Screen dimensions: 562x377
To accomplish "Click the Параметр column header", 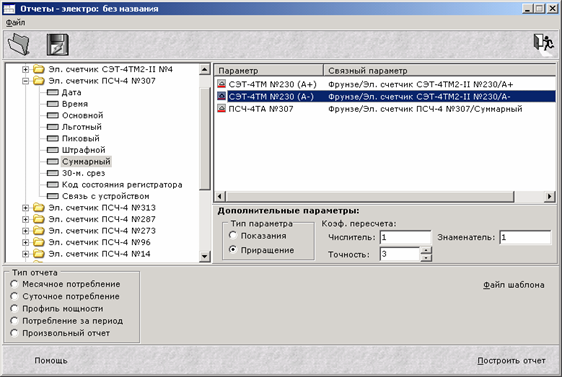I will click(x=269, y=70).
